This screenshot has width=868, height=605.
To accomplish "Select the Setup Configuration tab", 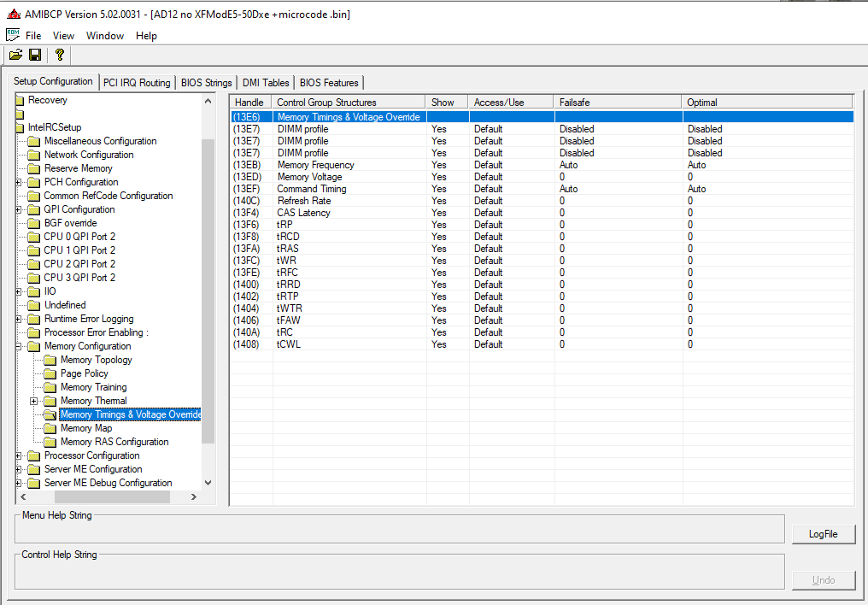I will tap(53, 81).
